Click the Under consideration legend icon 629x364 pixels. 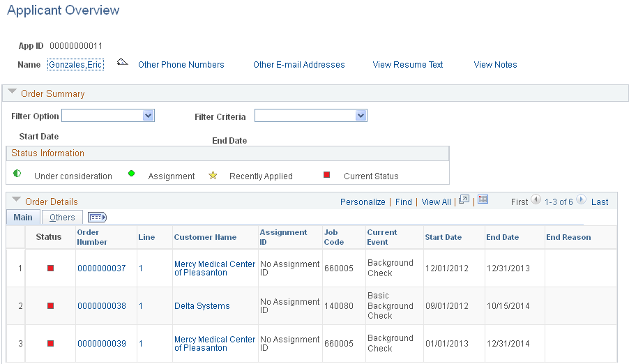pyautogui.click(x=17, y=174)
